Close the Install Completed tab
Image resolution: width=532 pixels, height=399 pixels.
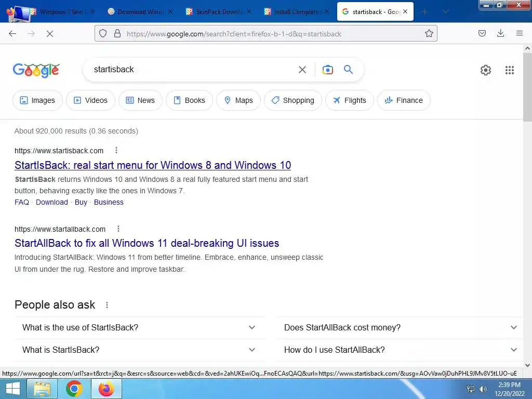pos(327,11)
